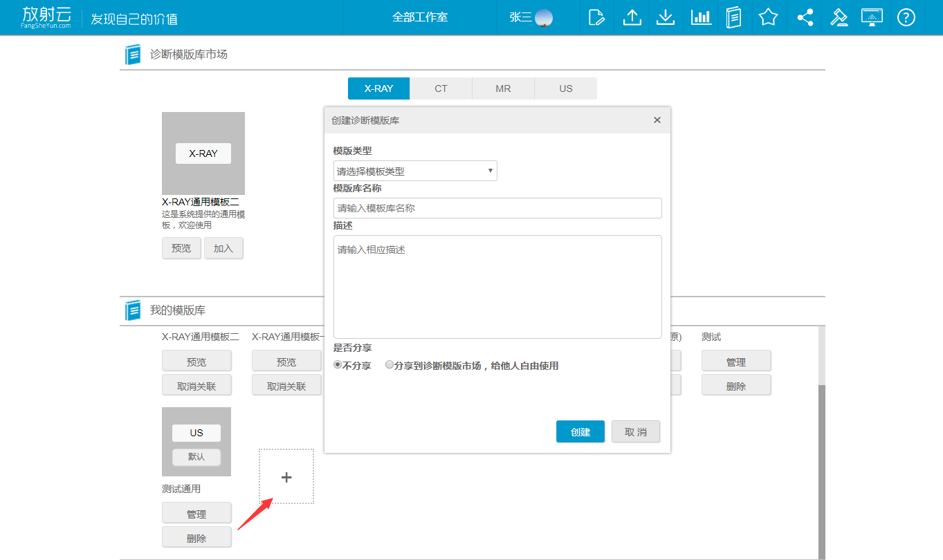Click the upload icon in top bar
Image resolution: width=943 pixels, height=560 pixels.
pos(632,17)
